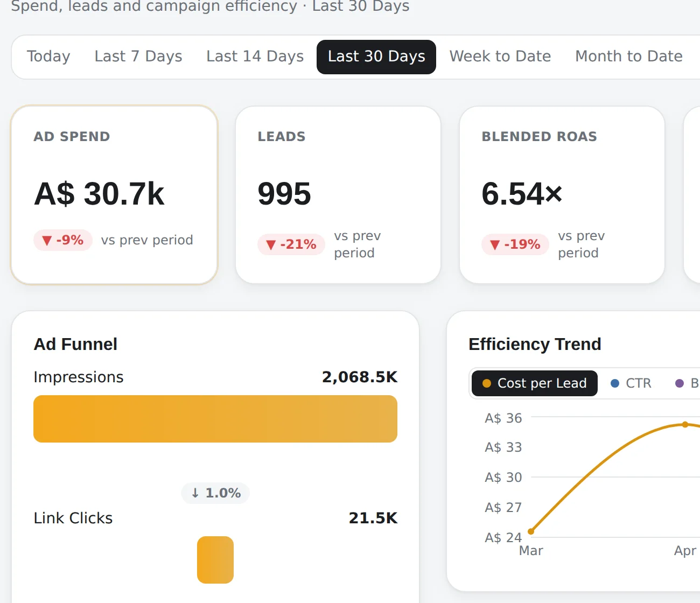Open the Leads KPI card
The image size is (700, 603).
[338, 194]
